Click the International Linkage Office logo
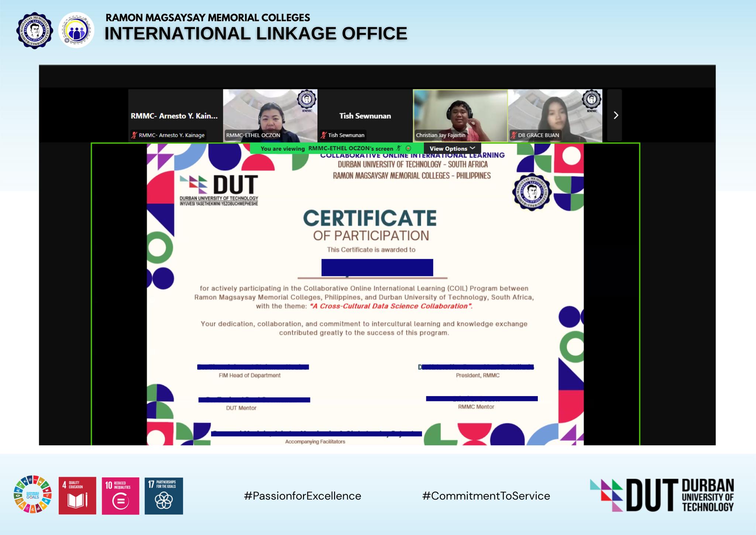The height and width of the screenshot is (535, 756). pos(76,31)
